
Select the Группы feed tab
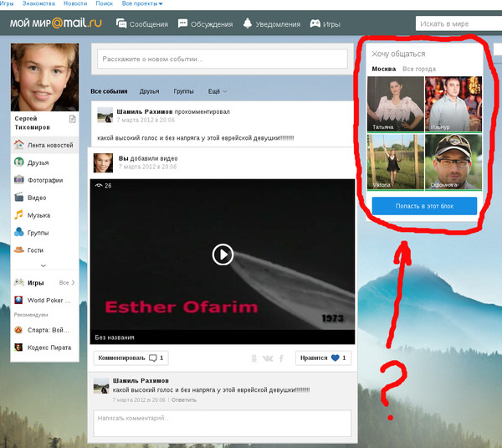[x=183, y=91]
